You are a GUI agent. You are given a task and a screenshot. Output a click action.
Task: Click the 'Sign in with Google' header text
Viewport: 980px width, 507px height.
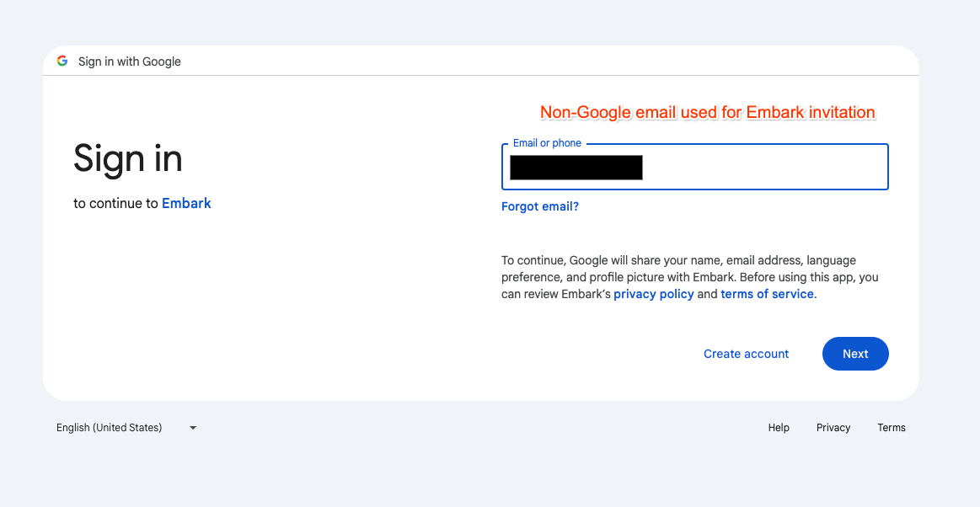tap(130, 61)
